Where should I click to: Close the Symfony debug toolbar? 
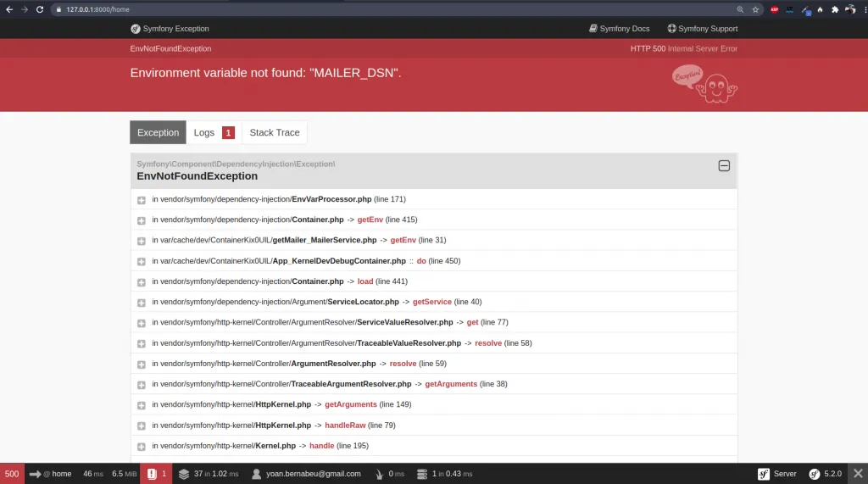pyautogui.click(x=857, y=474)
